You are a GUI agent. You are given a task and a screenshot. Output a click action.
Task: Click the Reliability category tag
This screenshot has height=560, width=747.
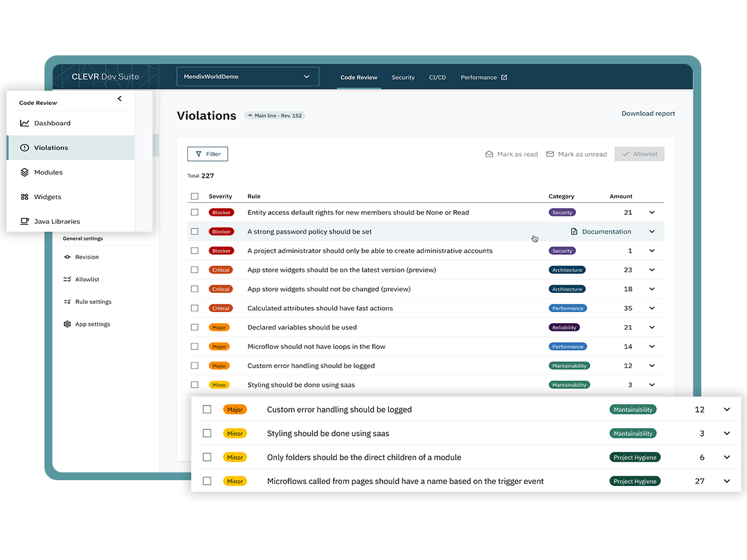tap(564, 327)
